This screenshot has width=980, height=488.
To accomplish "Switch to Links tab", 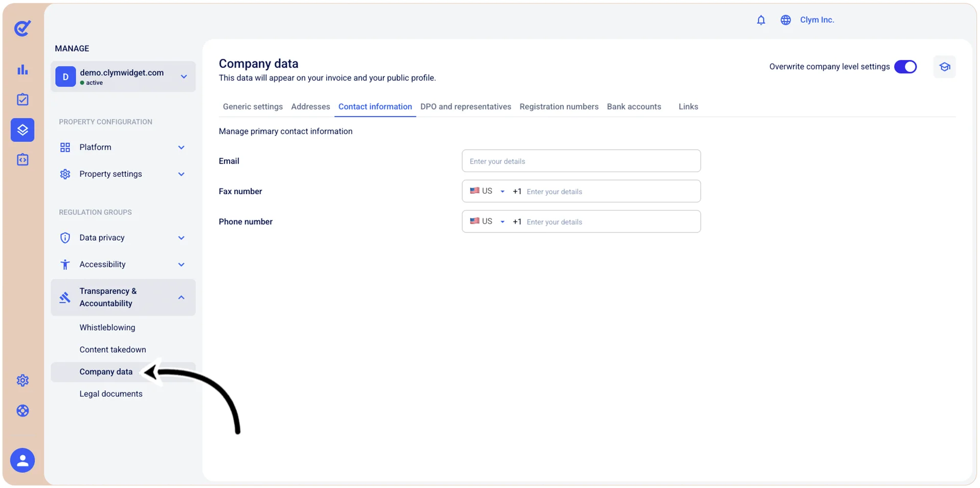I will click(x=688, y=107).
